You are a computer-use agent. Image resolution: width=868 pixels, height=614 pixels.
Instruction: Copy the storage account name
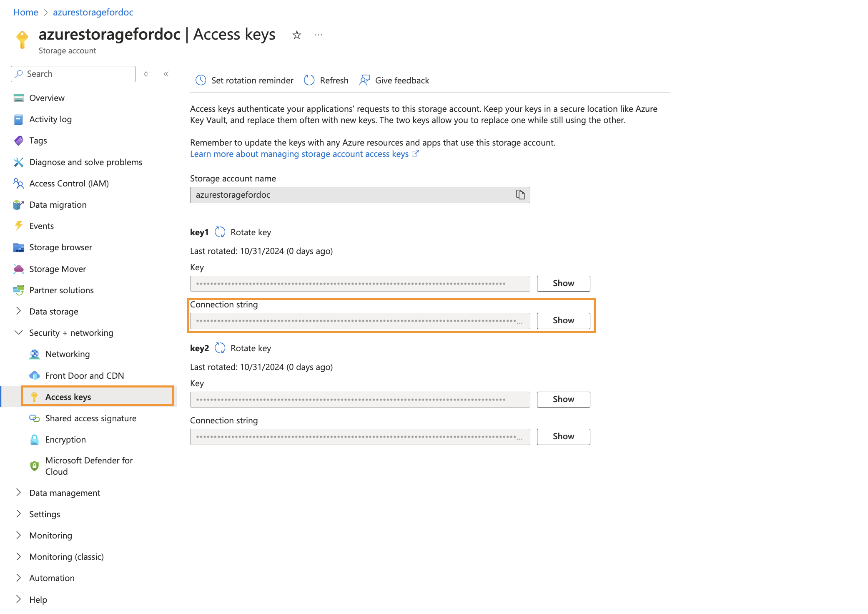(x=520, y=195)
